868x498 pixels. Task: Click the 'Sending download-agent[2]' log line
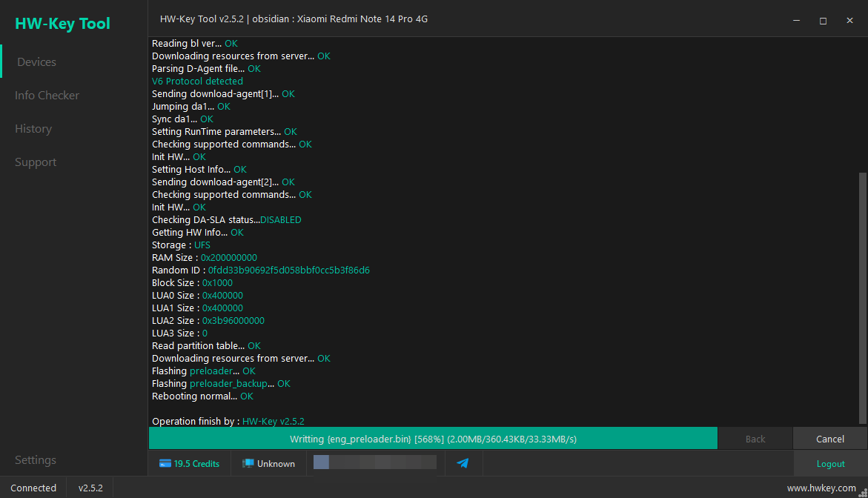point(223,182)
